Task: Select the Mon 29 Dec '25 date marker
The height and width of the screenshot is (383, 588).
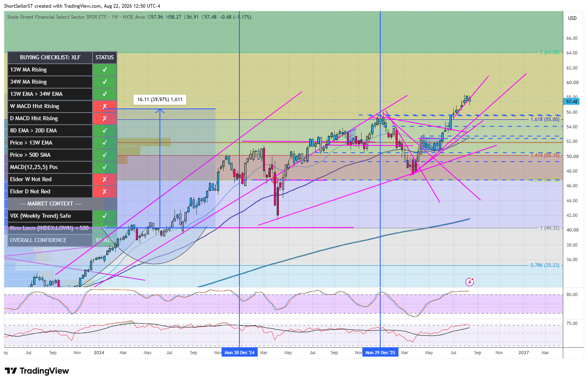Action: (x=380, y=353)
